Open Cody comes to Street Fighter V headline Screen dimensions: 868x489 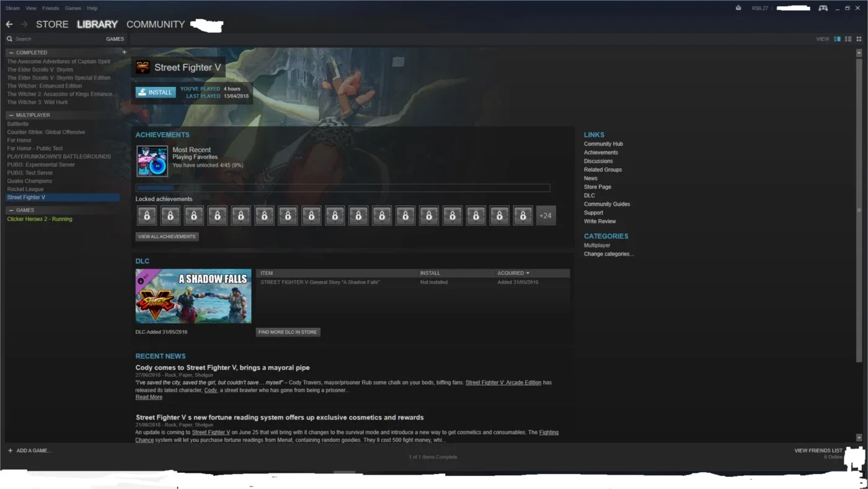(223, 368)
